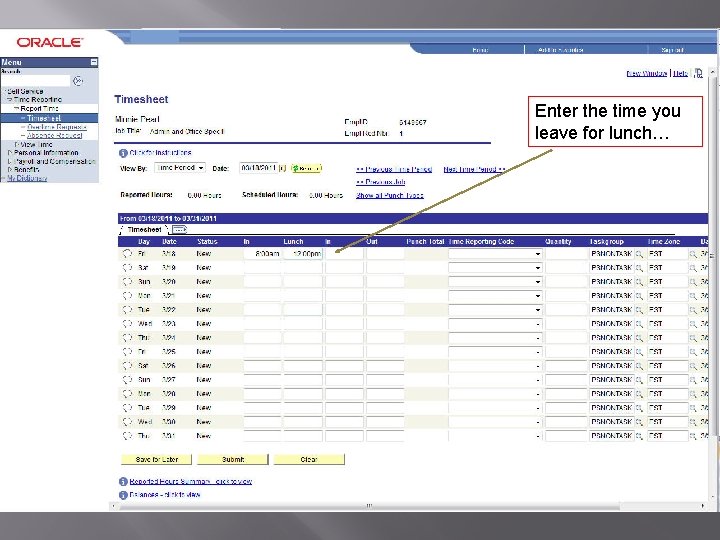
Task: Open Time Reporting Code dropdown for Sun 3/20
Action: [x=495, y=282]
